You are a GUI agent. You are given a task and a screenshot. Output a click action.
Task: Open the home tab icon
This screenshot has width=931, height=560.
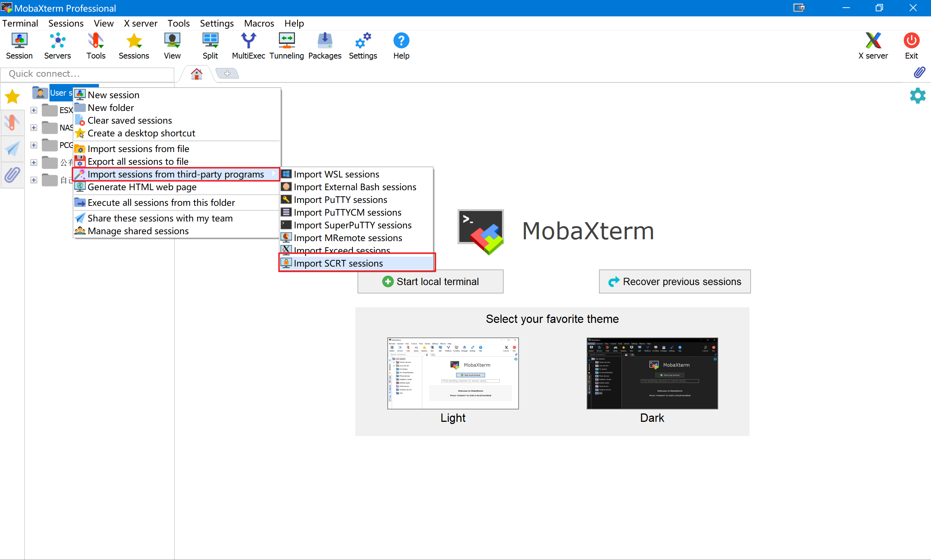196,73
